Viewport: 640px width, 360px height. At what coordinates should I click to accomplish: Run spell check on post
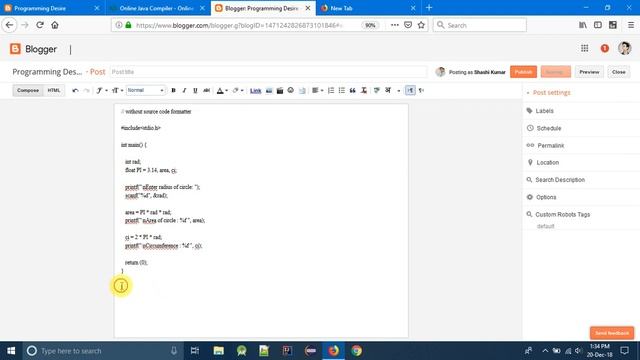(377, 91)
